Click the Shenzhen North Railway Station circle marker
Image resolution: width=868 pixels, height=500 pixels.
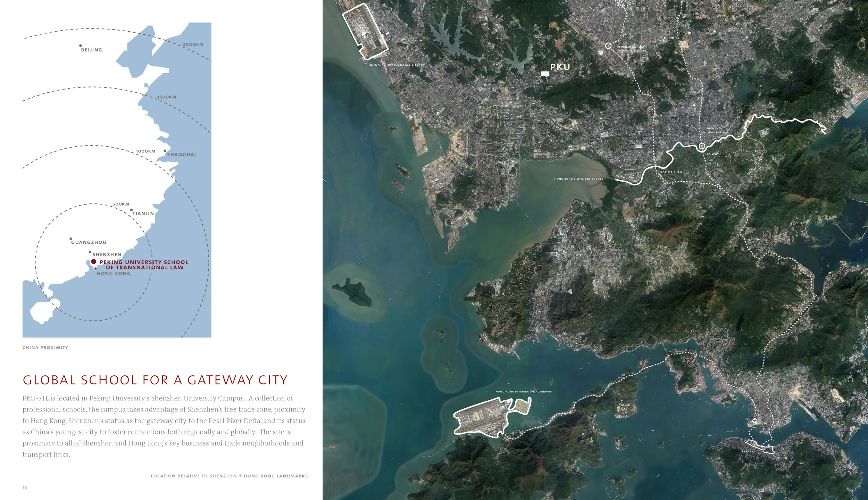[x=608, y=46]
